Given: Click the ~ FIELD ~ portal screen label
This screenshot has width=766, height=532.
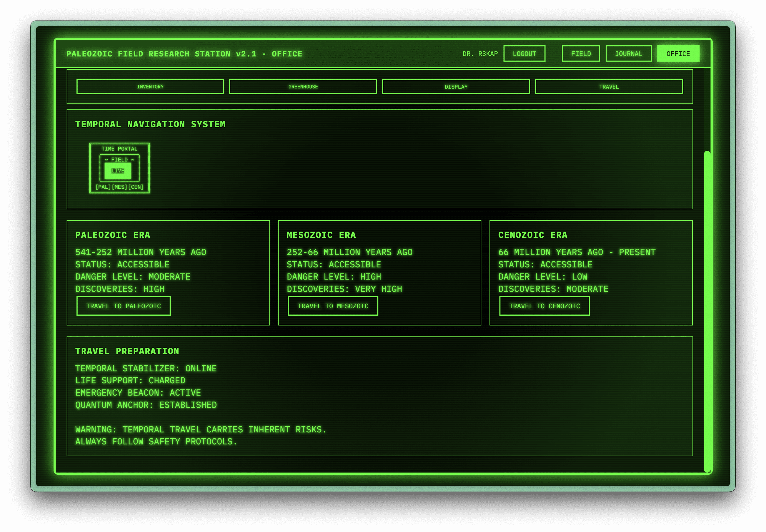Looking at the screenshot, I should 119,160.
